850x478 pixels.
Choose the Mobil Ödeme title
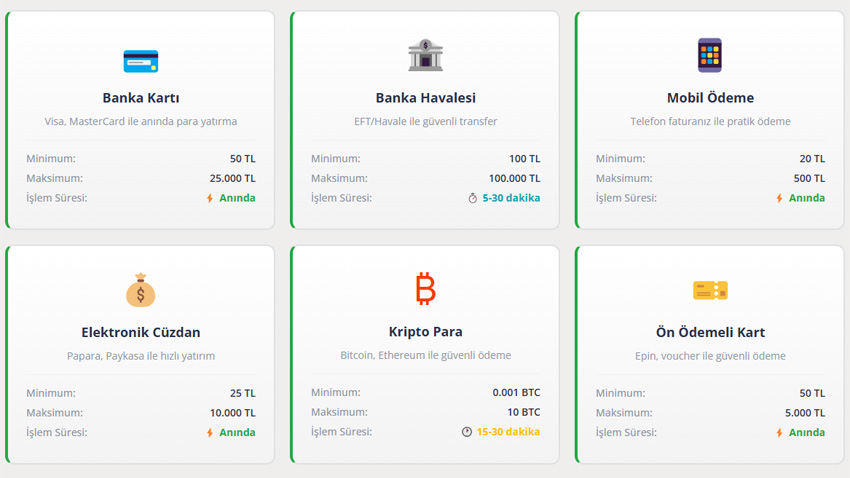[x=710, y=98]
